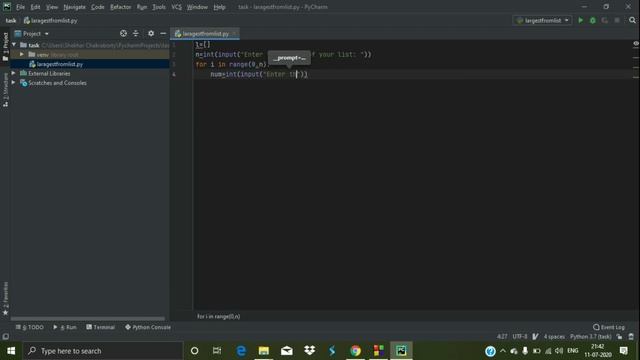
Task: Open Google Chrome from taskbar
Action: 356,351
